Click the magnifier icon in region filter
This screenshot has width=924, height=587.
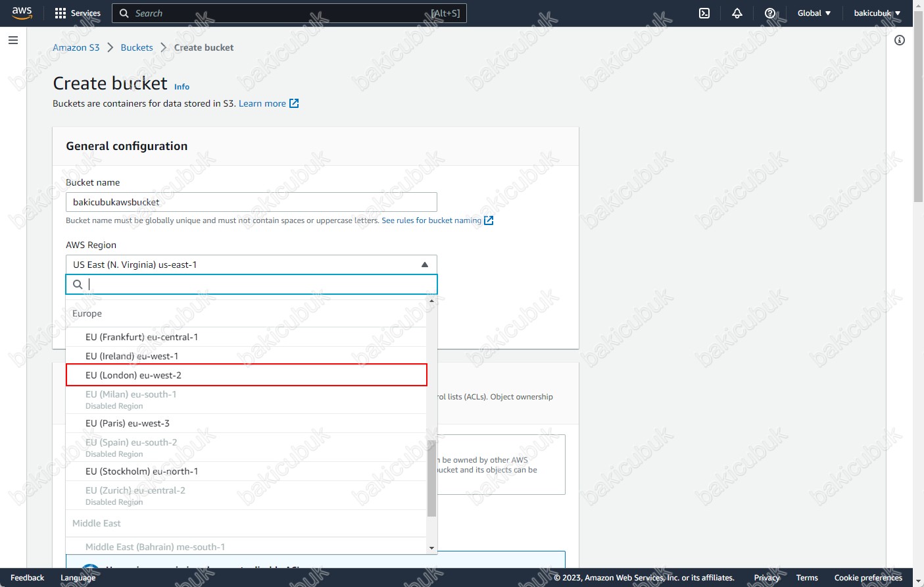click(x=78, y=284)
